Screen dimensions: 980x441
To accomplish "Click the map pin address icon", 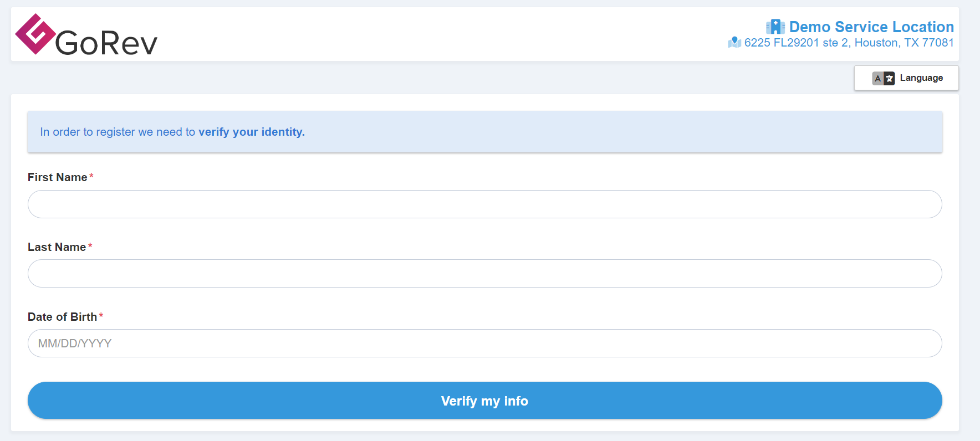I will (734, 43).
